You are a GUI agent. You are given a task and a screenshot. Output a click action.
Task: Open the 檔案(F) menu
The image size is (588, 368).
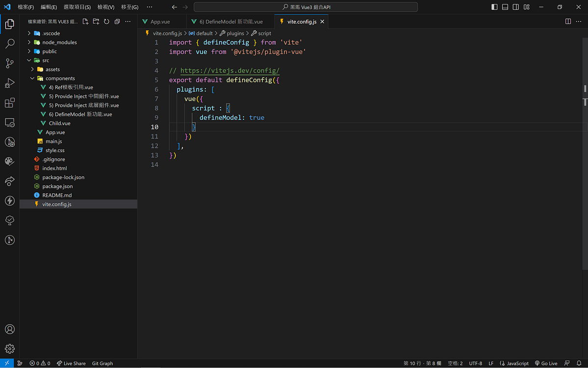(25, 7)
